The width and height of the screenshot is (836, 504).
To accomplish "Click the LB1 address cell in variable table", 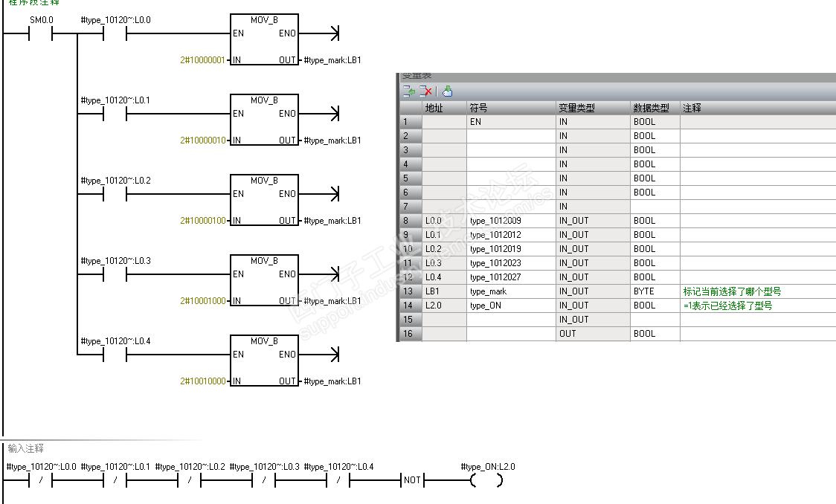I will coord(444,291).
